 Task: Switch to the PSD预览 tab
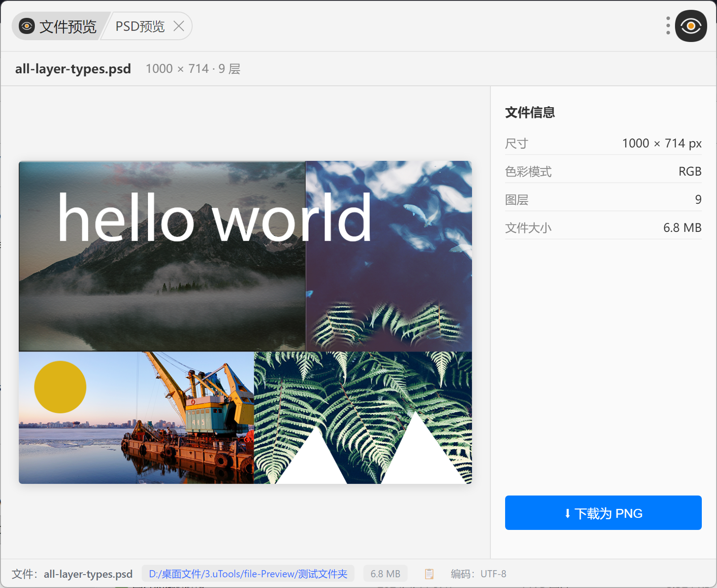(140, 26)
